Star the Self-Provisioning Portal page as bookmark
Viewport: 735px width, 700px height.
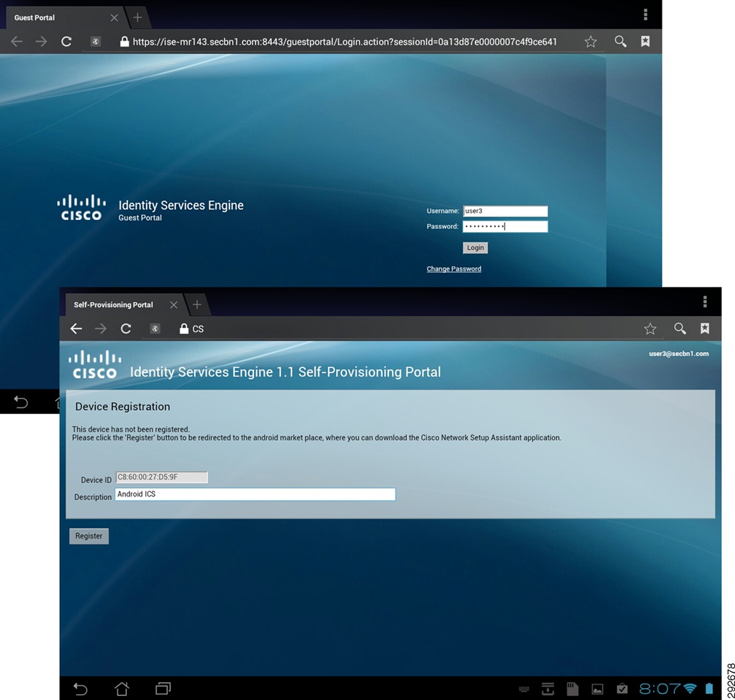tap(650, 329)
